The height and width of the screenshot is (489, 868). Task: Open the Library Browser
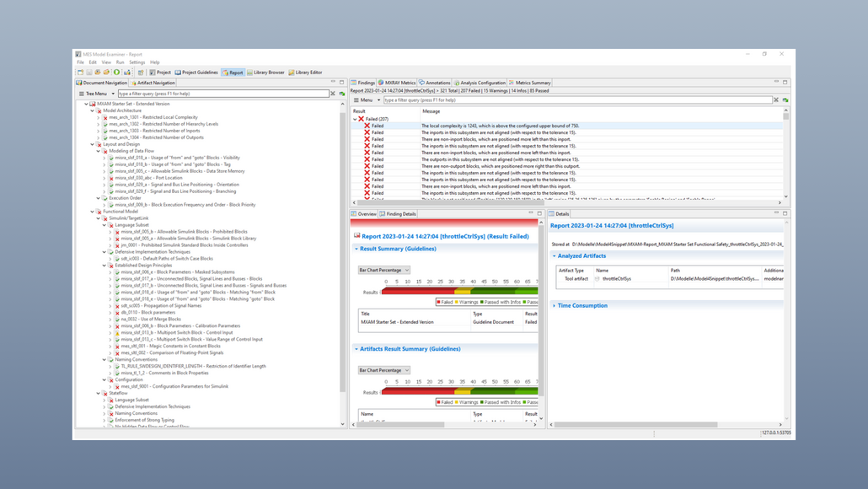tap(265, 73)
